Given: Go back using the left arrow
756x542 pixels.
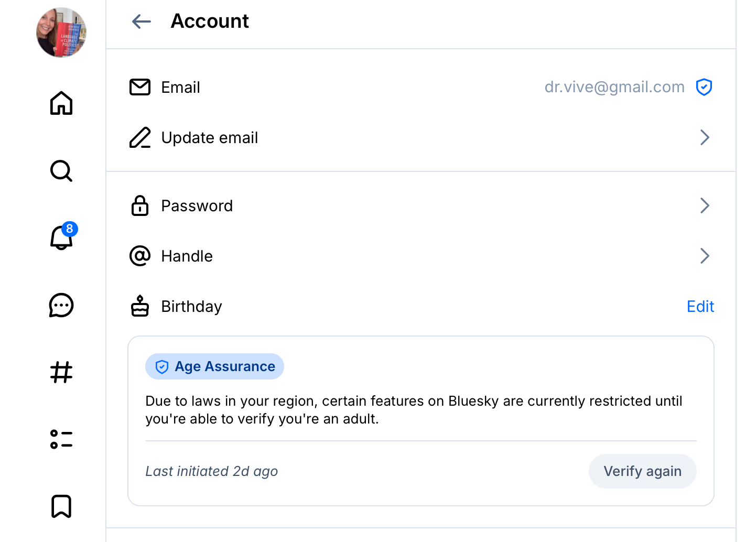Looking at the screenshot, I should pyautogui.click(x=142, y=21).
